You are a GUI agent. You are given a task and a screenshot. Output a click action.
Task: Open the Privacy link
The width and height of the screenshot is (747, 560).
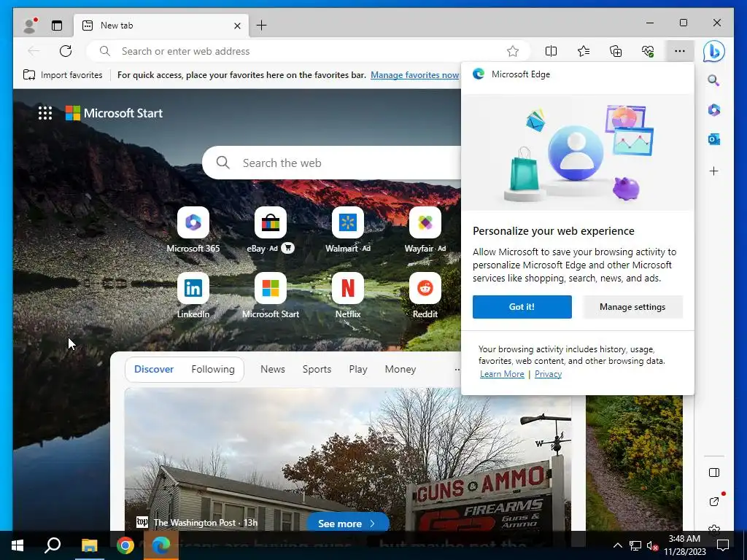[x=548, y=374]
